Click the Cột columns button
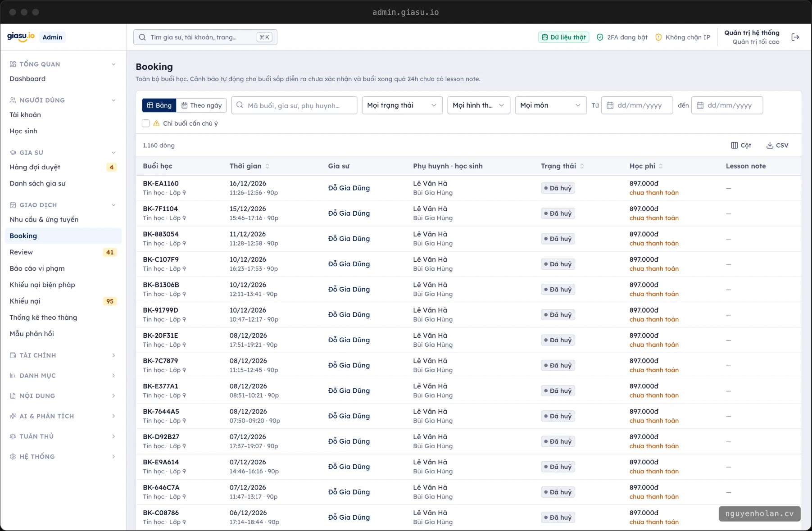 coord(741,145)
